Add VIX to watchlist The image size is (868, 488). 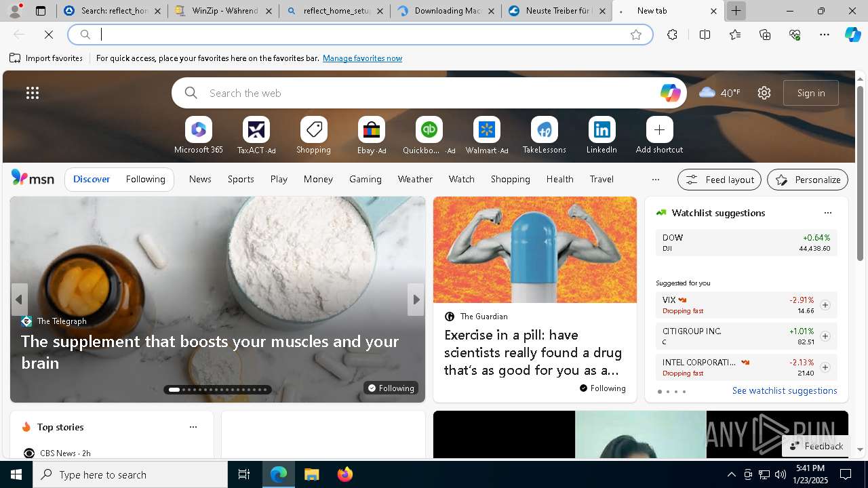click(x=825, y=305)
